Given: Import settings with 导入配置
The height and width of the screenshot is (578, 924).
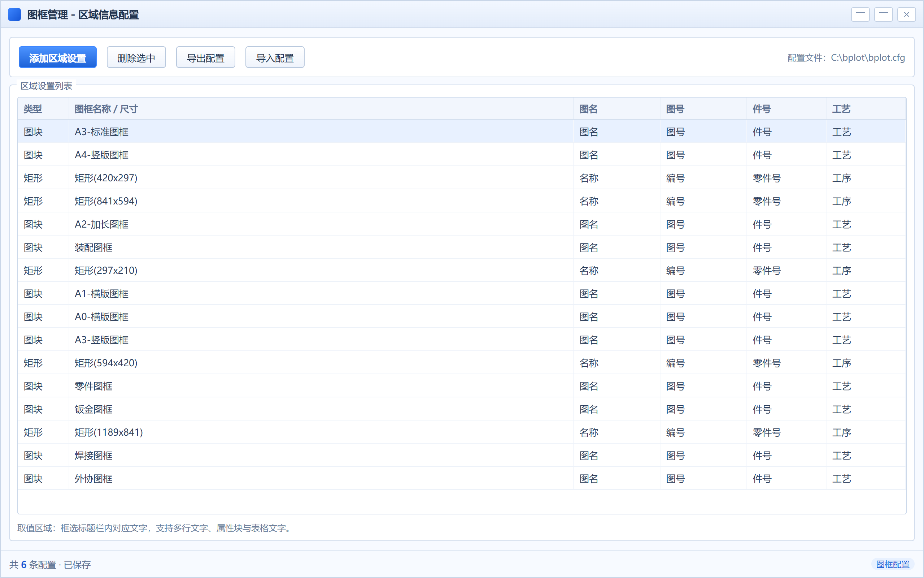Looking at the screenshot, I should (275, 57).
